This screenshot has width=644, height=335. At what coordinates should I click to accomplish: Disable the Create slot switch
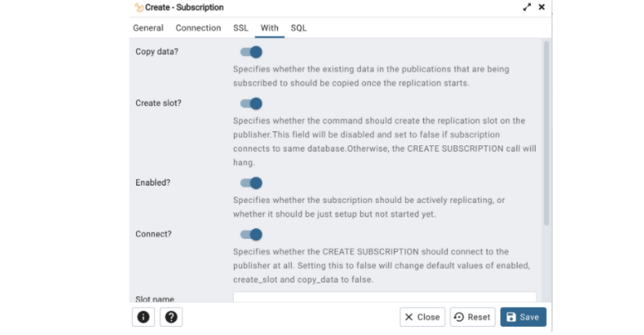(251, 103)
